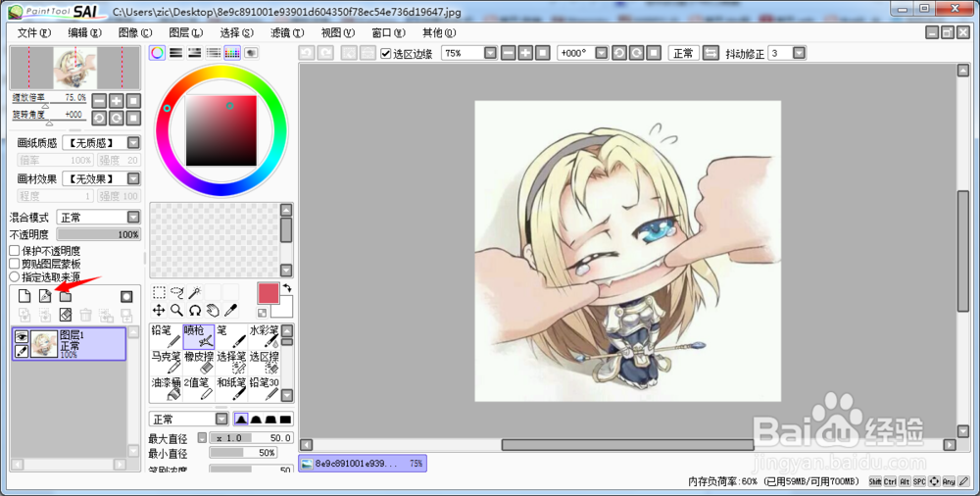Open the 编辑 menu
The width and height of the screenshot is (980, 496).
point(84,32)
